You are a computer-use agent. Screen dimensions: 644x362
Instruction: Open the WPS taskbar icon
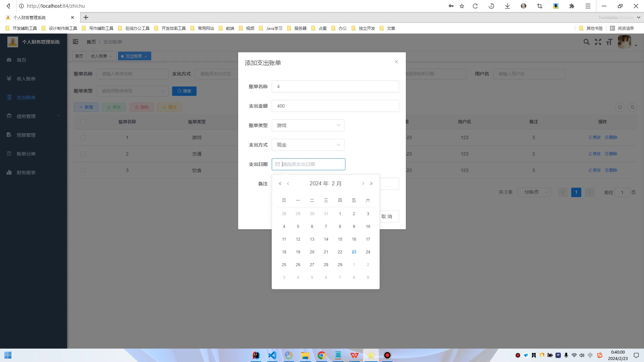[355, 355]
